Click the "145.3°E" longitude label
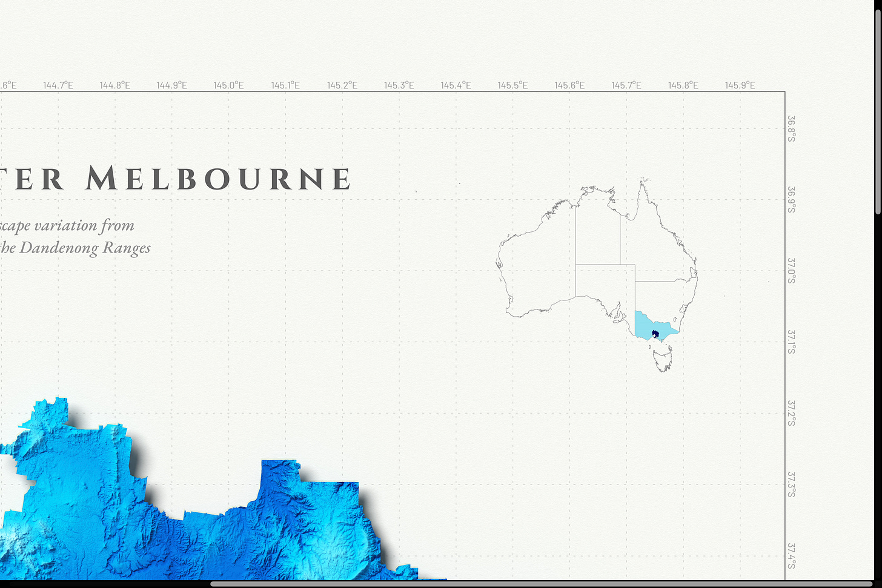Screen dimensions: 882x588 coord(399,85)
